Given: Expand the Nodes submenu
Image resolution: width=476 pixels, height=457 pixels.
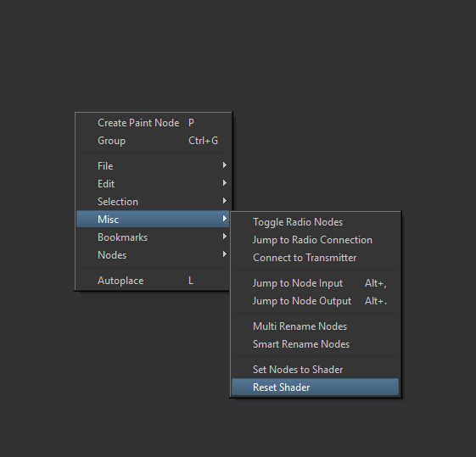Looking at the screenshot, I should [x=153, y=255].
